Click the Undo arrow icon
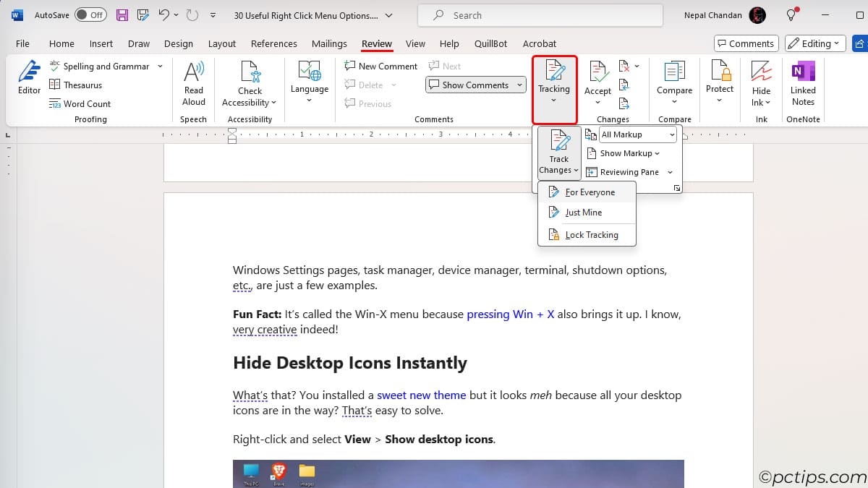868x488 pixels. (x=164, y=15)
